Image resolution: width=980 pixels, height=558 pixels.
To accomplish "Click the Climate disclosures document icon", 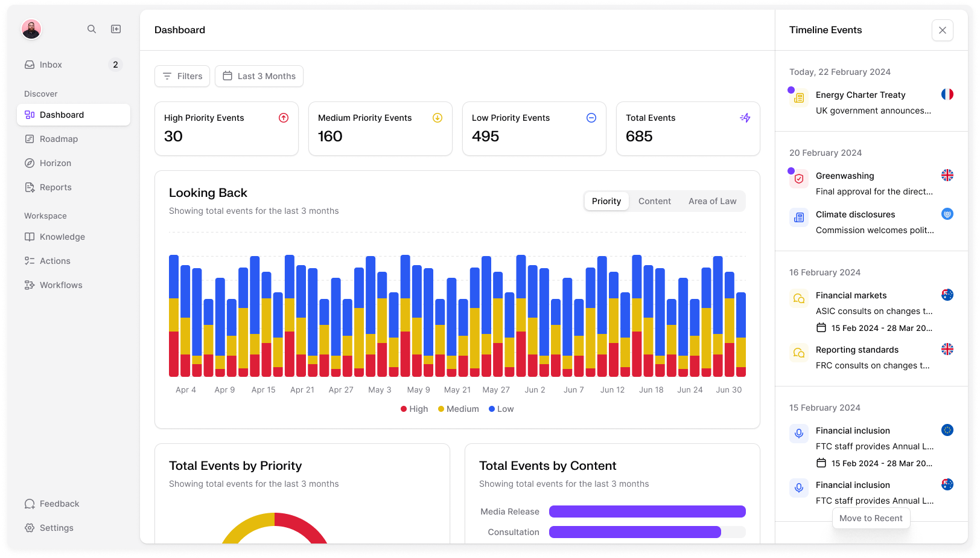I will [799, 217].
